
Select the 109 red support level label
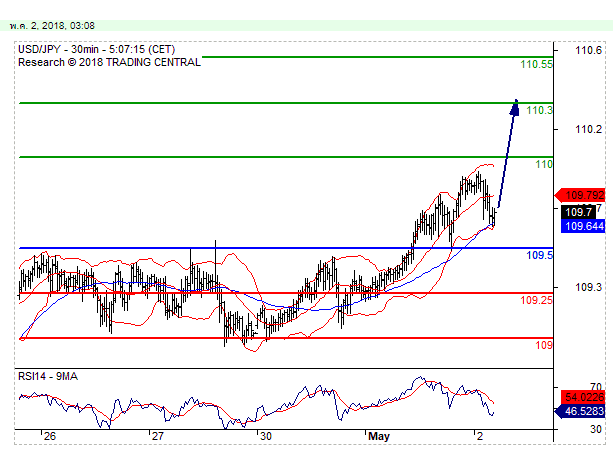click(543, 345)
